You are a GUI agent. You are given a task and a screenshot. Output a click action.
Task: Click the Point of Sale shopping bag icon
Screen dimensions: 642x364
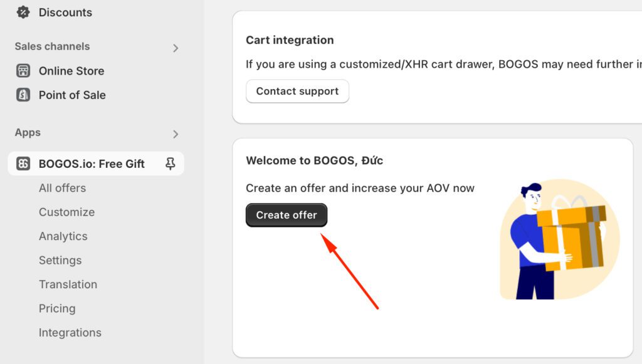23,95
